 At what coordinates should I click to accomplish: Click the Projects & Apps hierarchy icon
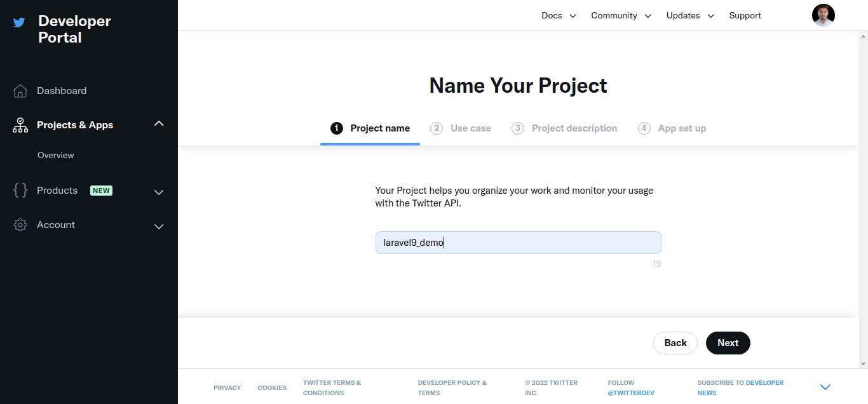[20, 125]
